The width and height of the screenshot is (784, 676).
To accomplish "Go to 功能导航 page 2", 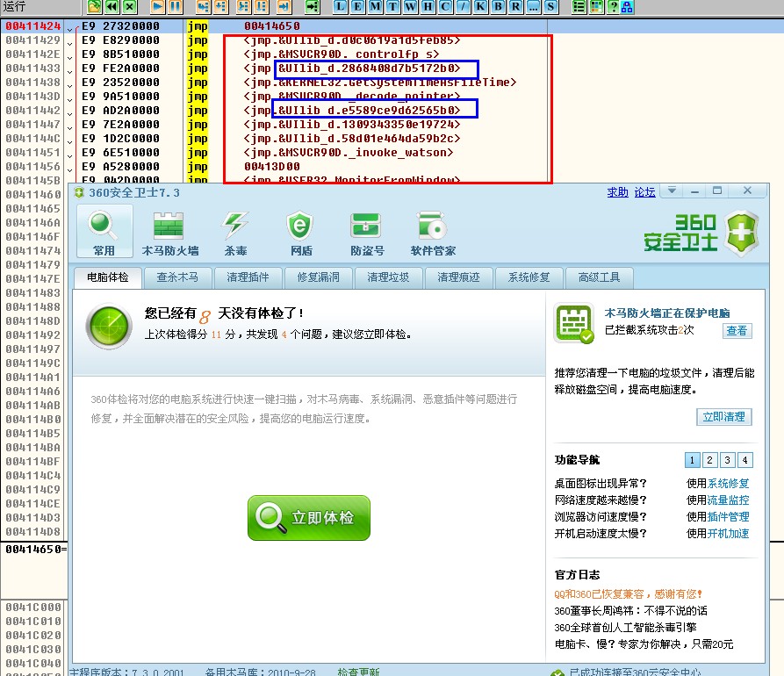I will [x=709, y=460].
